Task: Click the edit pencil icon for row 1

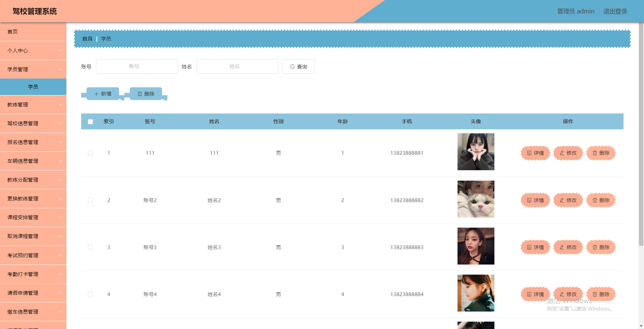Action: [x=562, y=153]
